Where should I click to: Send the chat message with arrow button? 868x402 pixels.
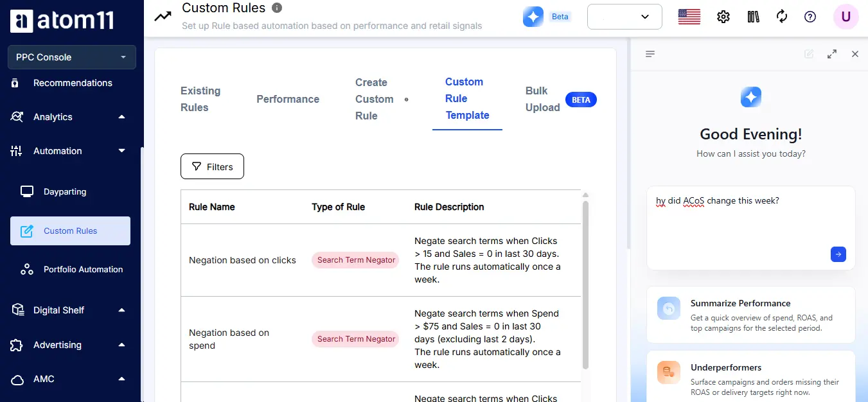pos(838,254)
